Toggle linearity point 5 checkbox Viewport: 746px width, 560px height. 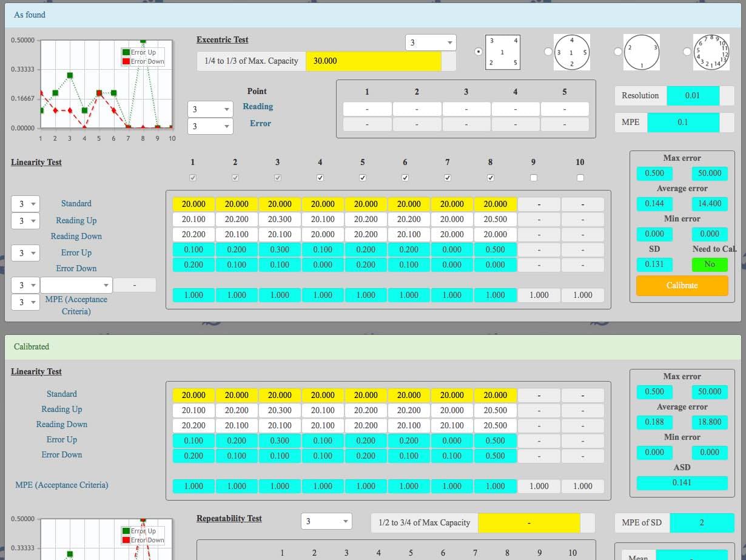[x=363, y=178]
